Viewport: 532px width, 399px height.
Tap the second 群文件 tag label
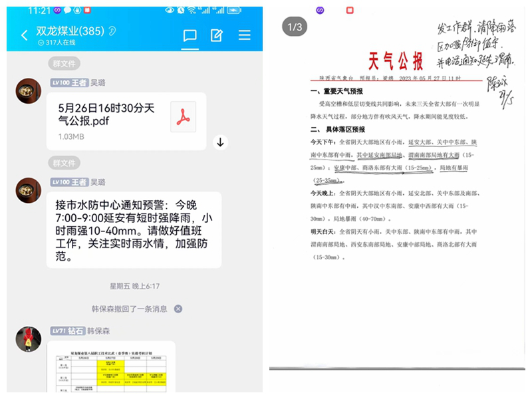(65, 163)
